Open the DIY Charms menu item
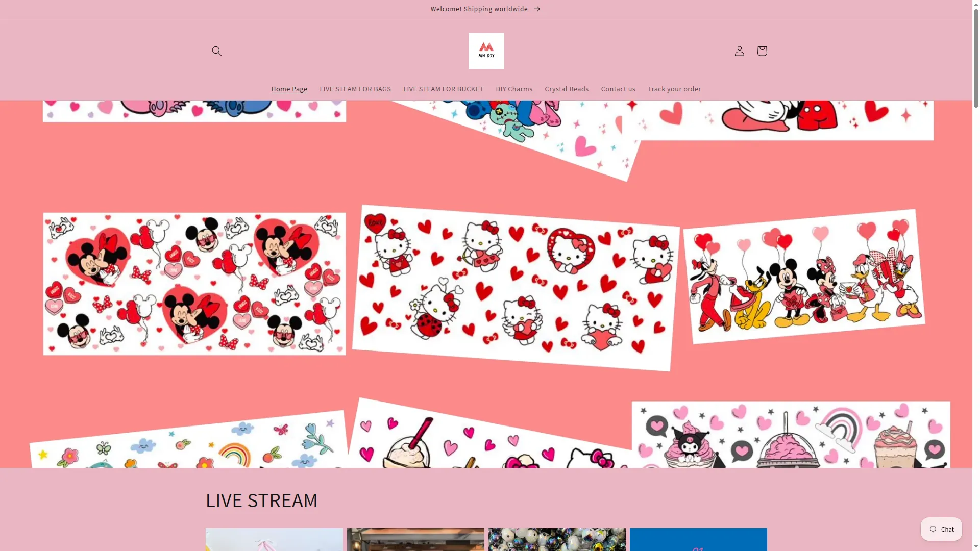 [x=514, y=89]
